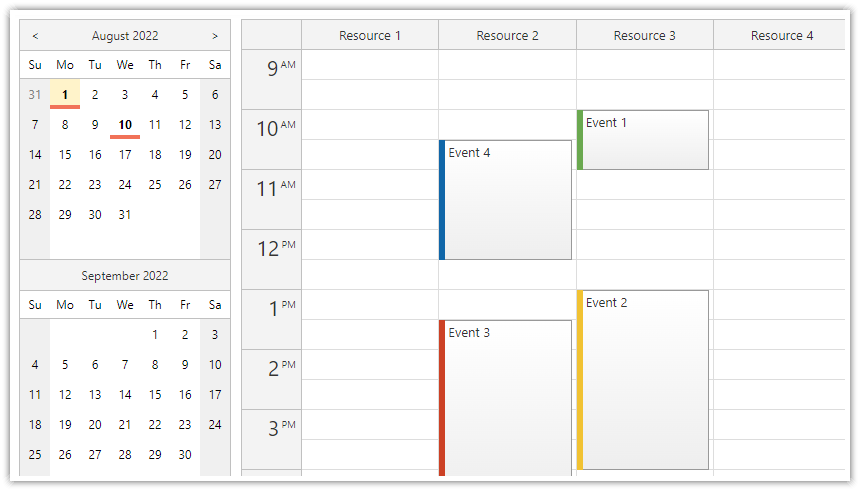Click July 31 in the August calendar
Image resolution: width=860 pixels, height=491 pixels.
point(35,94)
